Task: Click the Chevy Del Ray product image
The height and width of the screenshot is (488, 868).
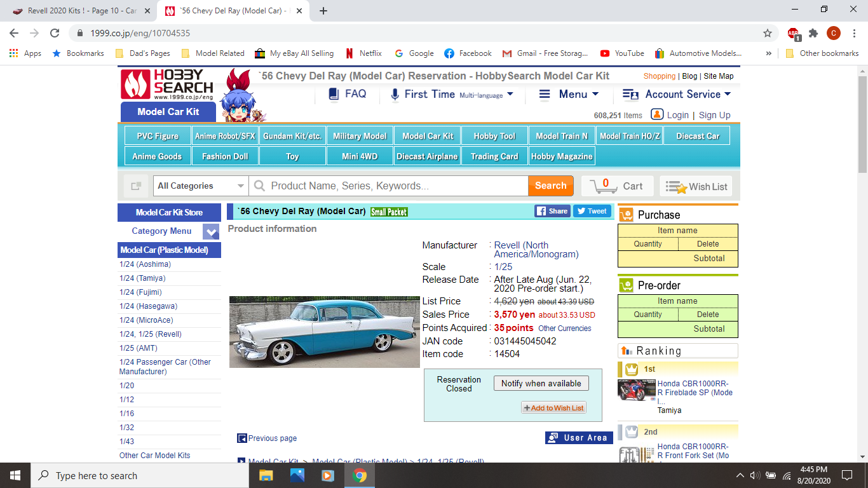Action: click(324, 332)
